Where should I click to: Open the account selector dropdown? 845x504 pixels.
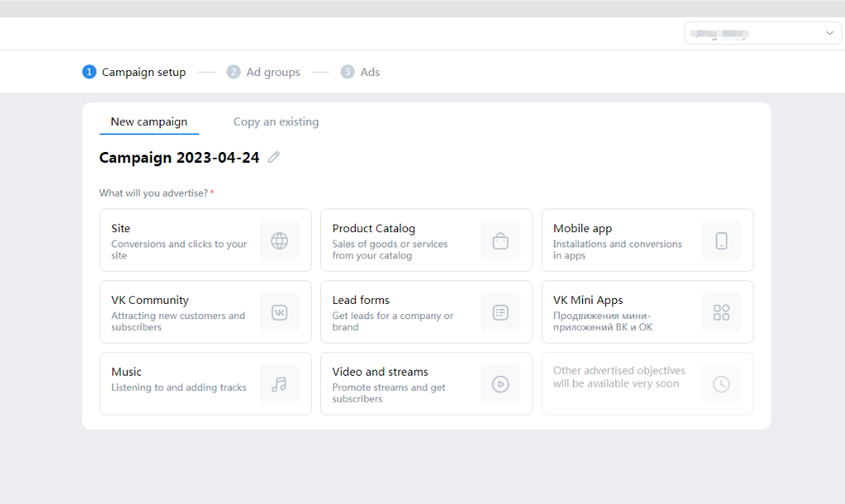(762, 34)
